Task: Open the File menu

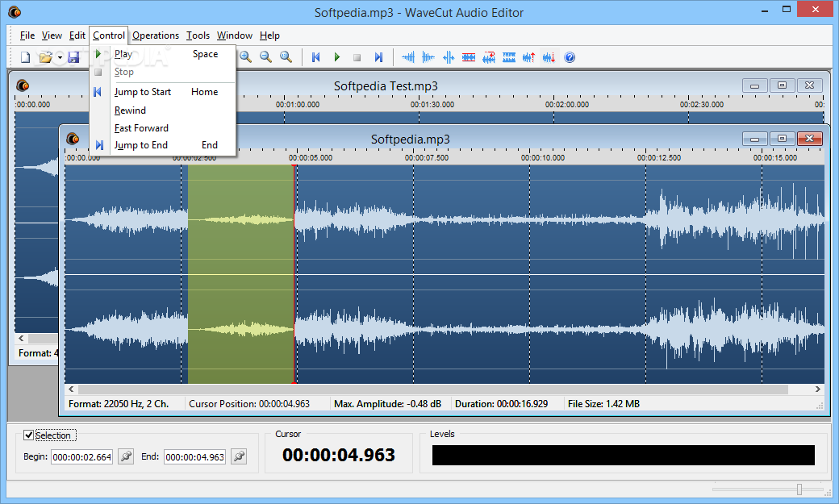Action: 27,35
